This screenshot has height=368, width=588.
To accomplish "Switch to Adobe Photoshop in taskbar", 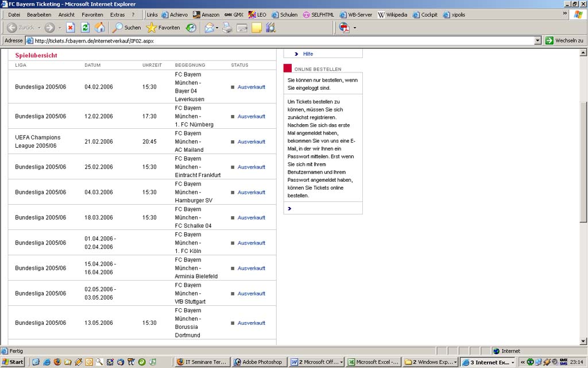I will [258, 362].
